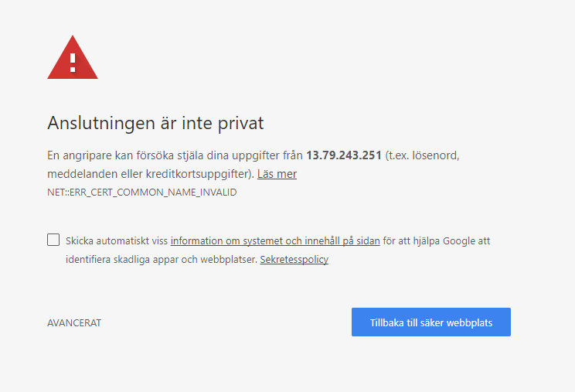Click the NET::ERR_CERT_COMMON_NAME_INVALID error code
Image resolution: width=575 pixels, height=392 pixels.
141,192
